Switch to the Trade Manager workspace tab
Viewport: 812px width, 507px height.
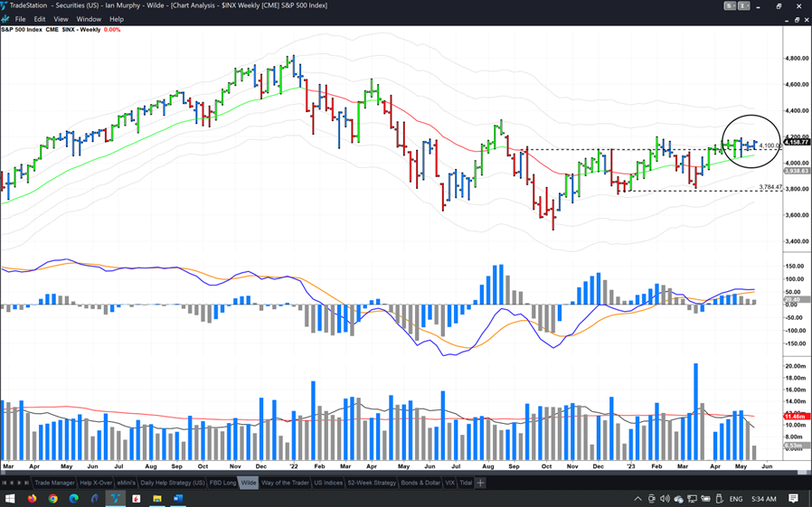[54, 483]
